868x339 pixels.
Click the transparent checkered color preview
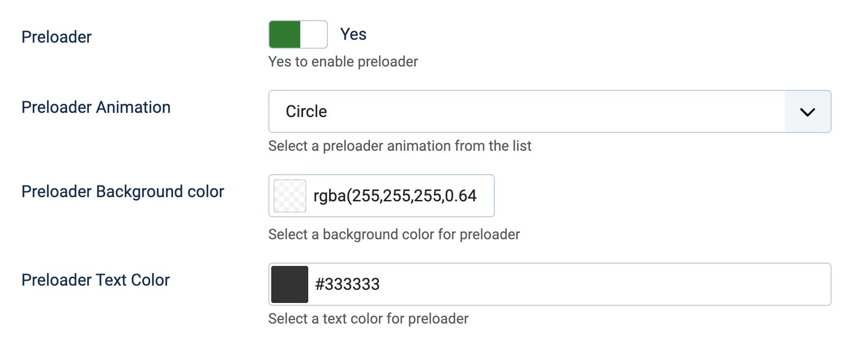[289, 196]
